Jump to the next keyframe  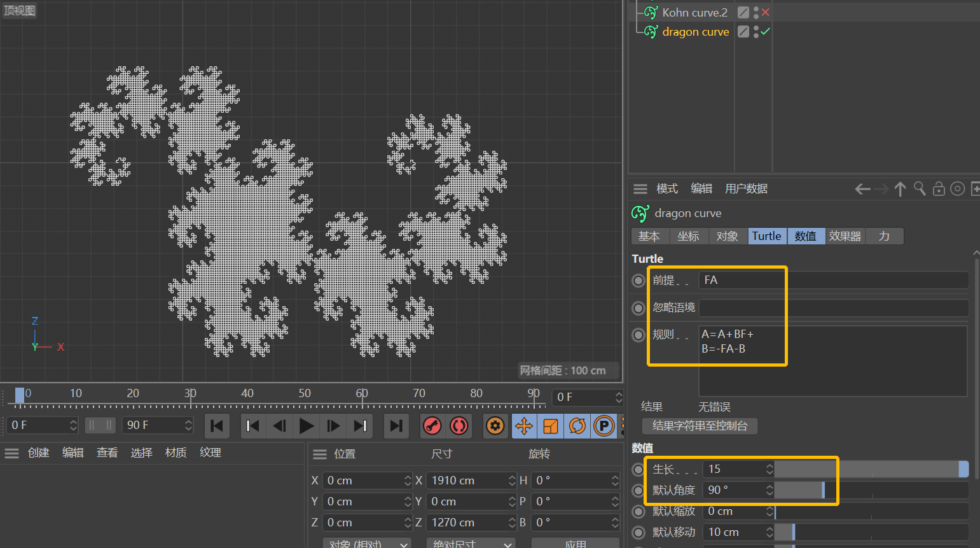point(361,426)
